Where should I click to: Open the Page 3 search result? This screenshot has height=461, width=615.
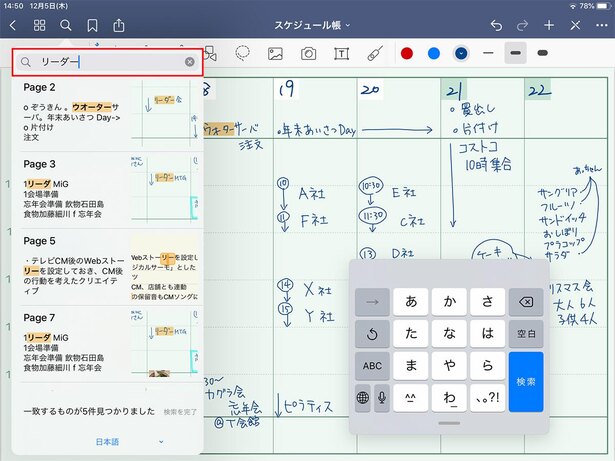pos(110,190)
